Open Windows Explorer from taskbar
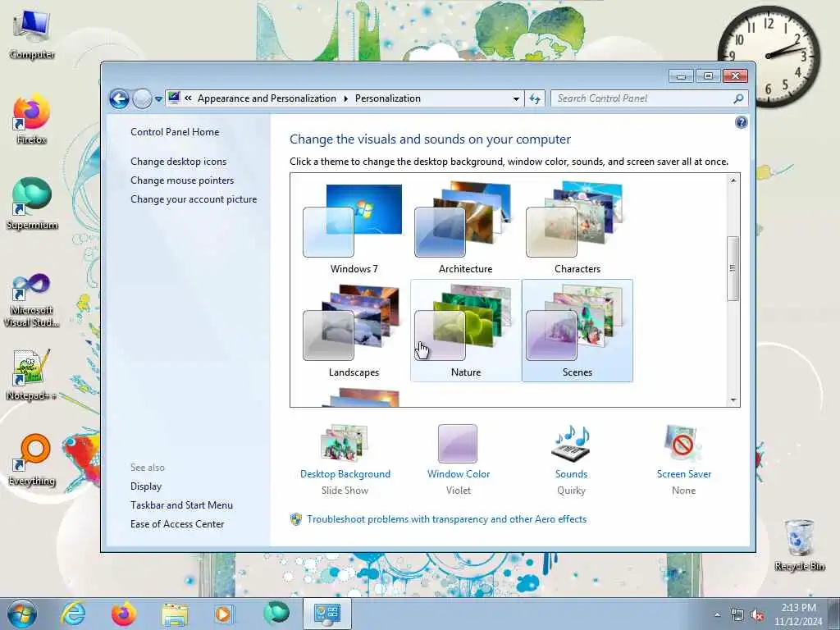 point(175,614)
